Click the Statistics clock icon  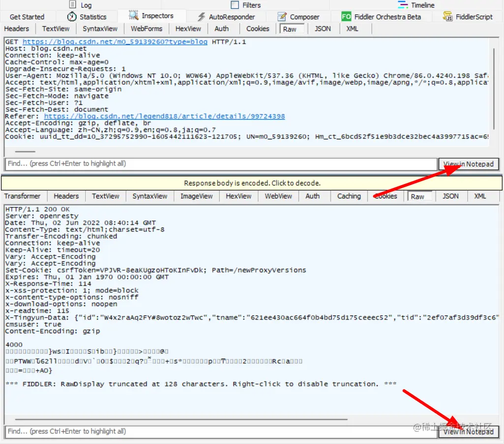pos(72,17)
